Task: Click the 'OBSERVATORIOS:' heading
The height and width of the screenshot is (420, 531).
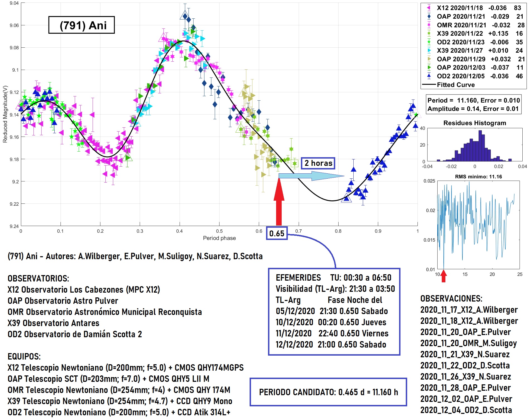Action: click(x=38, y=278)
